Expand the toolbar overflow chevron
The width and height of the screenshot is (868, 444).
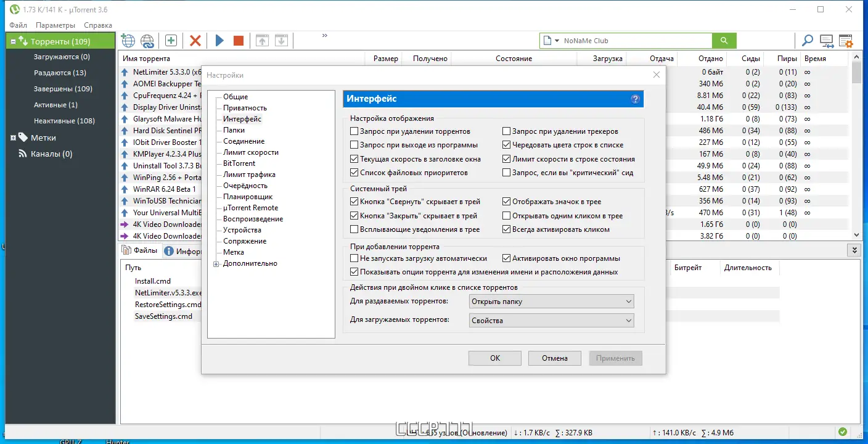coord(325,36)
